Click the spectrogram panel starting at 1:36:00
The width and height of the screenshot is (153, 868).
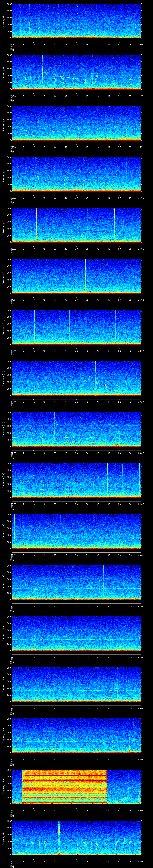pyautogui.click(x=77, y=378)
